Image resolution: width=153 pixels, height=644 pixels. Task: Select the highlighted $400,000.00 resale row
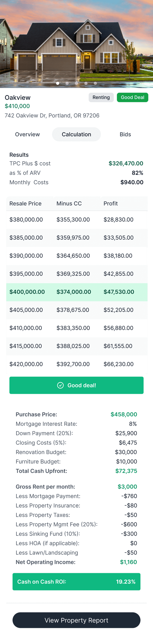click(77, 292)
